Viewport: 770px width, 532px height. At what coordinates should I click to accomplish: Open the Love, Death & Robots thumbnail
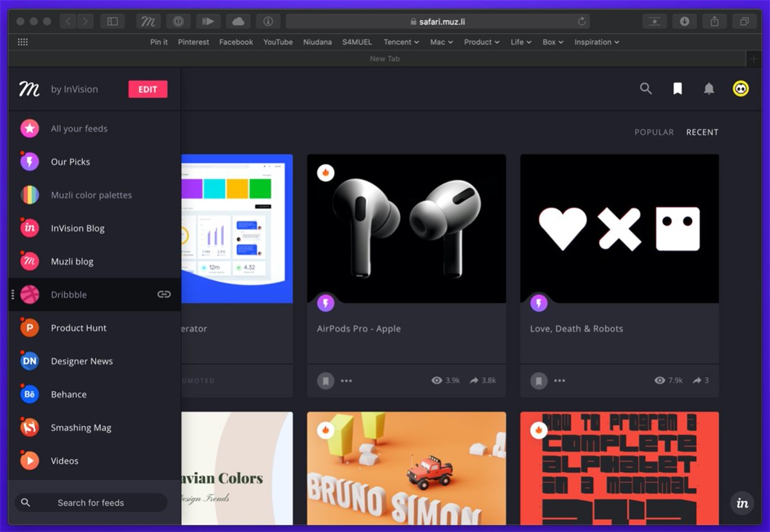[x=620, y=229]
